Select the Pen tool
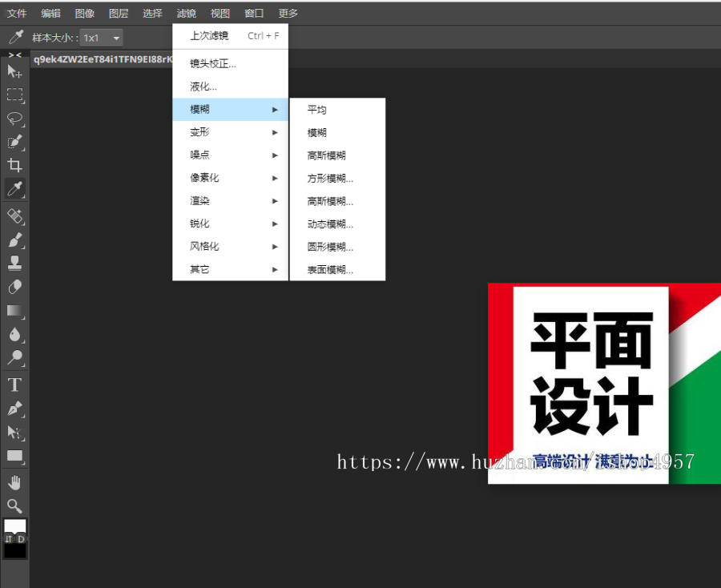The height and width of the screenshot is (588, 721). pyautogui.click(x=14, y=408)
